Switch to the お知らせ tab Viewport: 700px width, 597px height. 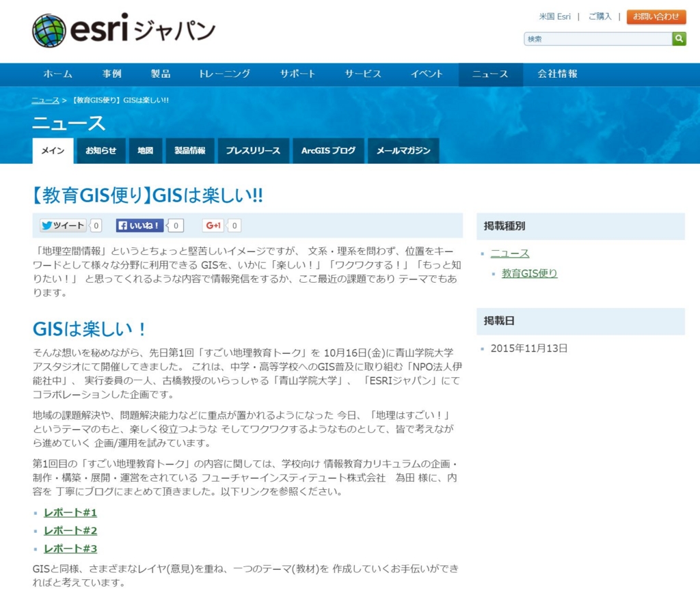click(100, 150)
